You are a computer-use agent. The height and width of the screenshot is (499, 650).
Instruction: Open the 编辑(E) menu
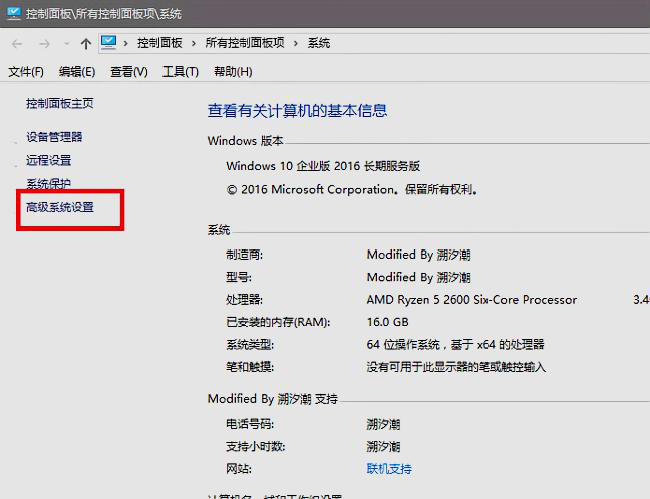[x=77, y=72]
